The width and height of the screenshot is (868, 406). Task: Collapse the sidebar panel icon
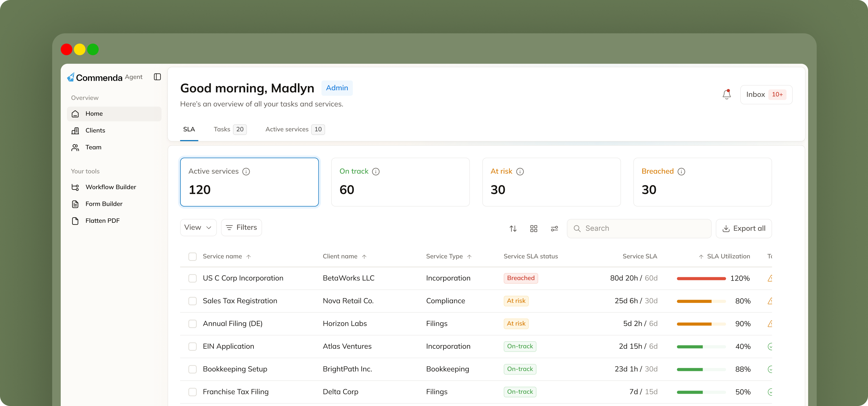click(x=157, y=77)
